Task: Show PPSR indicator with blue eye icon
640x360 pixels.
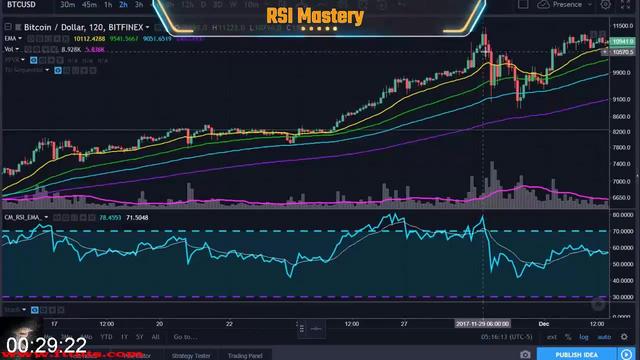Action: tap(34, 60)
